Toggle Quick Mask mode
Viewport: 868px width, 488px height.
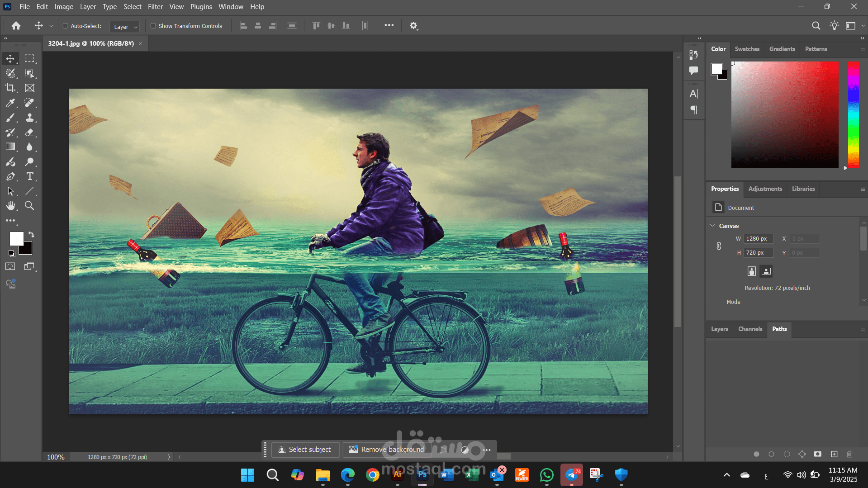pyautogui.click(x=10, y=266)
